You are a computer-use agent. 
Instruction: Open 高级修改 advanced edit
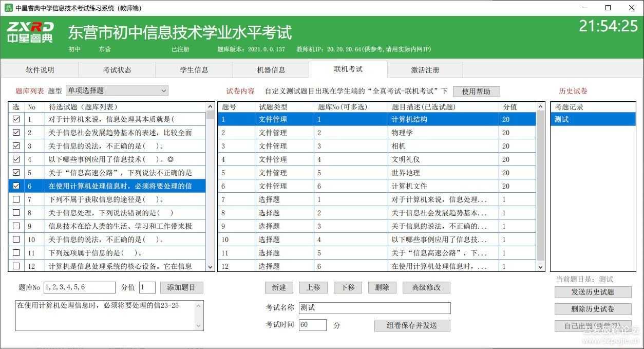point(426,288)
